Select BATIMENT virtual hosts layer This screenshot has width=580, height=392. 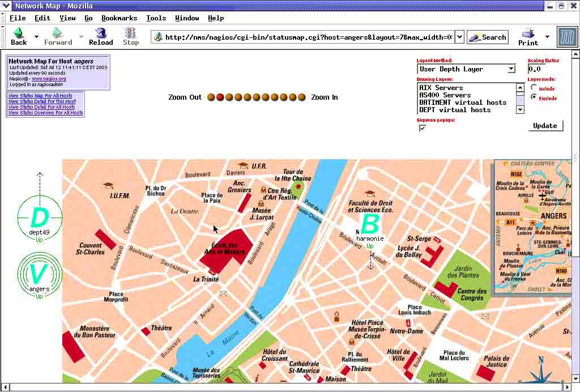coord(463,103)
